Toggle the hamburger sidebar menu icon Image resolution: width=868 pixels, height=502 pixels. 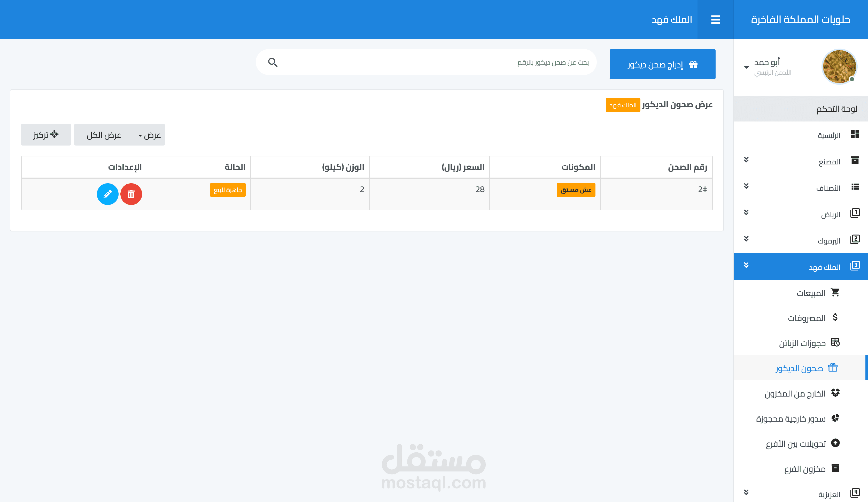pos(715,20)
